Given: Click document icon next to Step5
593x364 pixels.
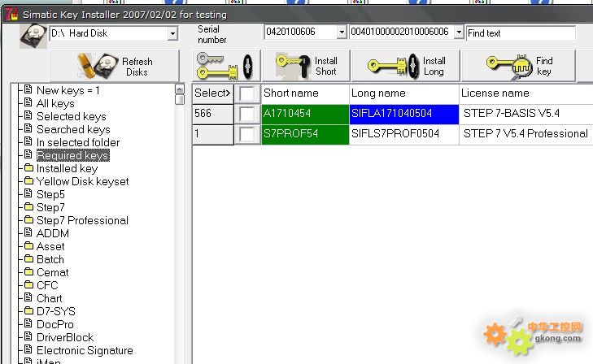Looking at the screenshot, I should [x=28, y=193].
